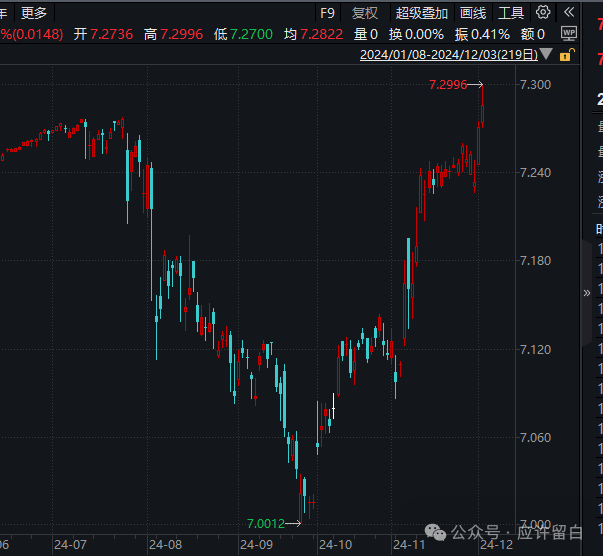Click the 7.2996 high price marker
Viewport: 603px width, 556px height.
pyautogui.click(x=448, y=85)
